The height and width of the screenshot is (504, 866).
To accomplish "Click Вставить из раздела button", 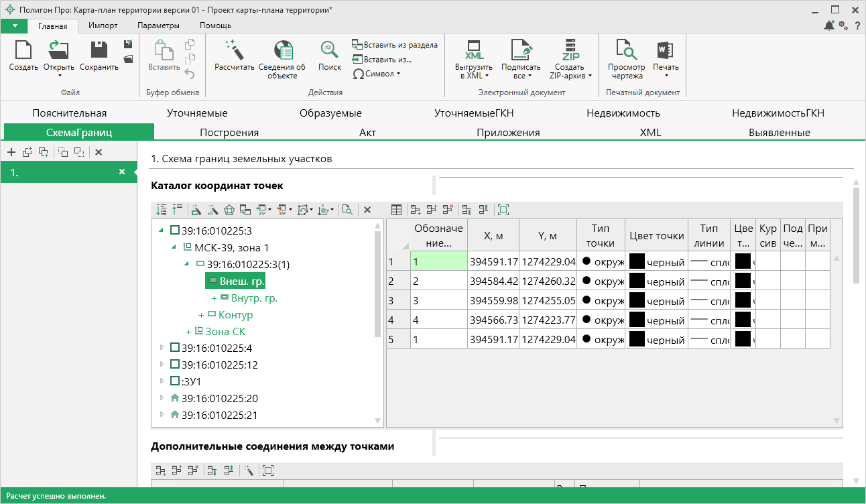I will pyautogui.click(x=395, y=45).
